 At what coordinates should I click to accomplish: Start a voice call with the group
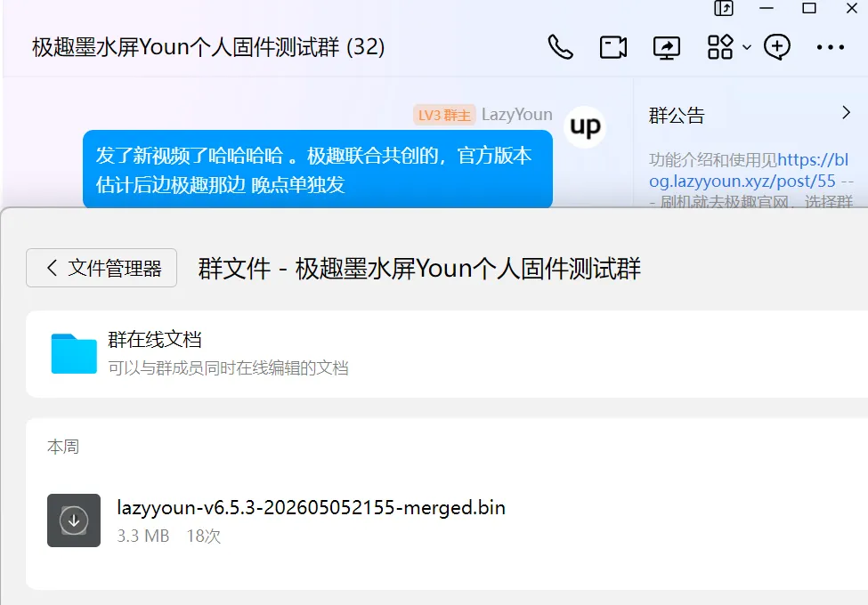(560, 47)
